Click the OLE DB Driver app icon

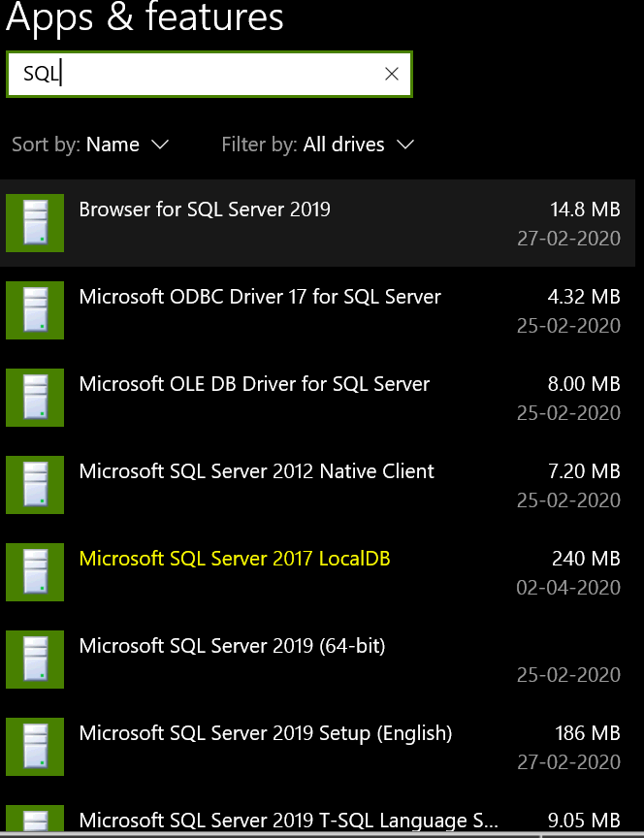[35, 398]
